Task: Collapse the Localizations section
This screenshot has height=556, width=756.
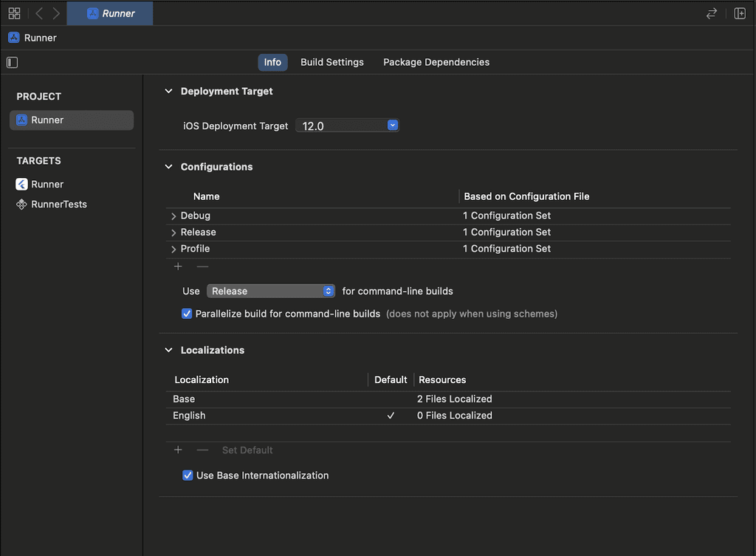Action: (x=168, y=349)
